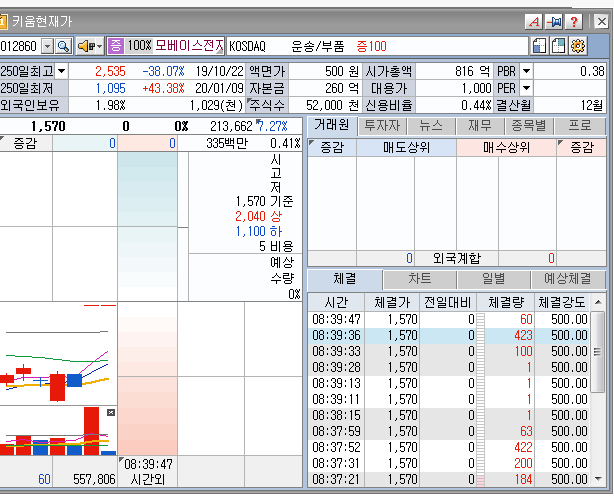Screen dimensions: 614x496
Task: Click the trade list scrollbar thumb
Action: point(598,352)
